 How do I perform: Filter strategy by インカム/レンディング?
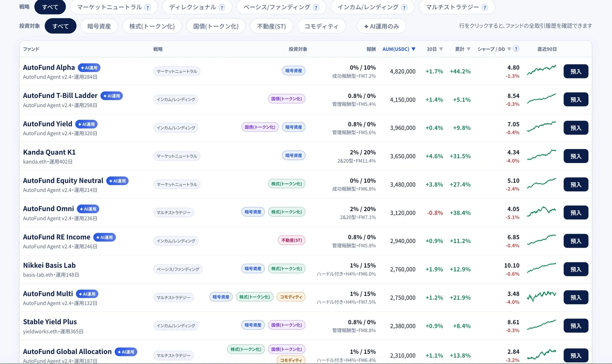click(x=373, y=7)
